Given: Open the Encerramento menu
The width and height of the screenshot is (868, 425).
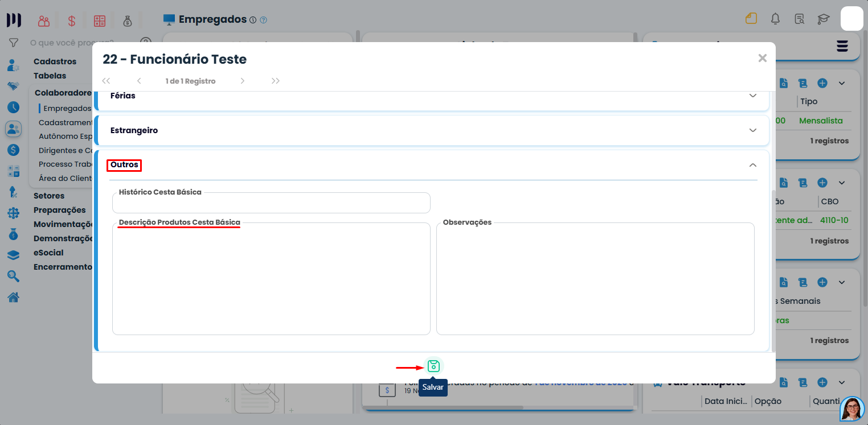Looking at the screenshot, I should 63,267.
